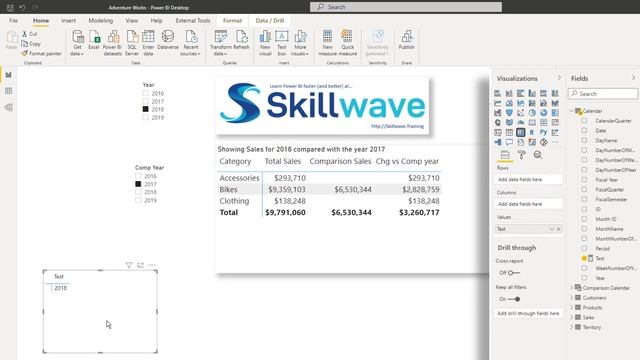Click the Save icon in title bar
The image size is (640, 360).
(x=10, y=7)
